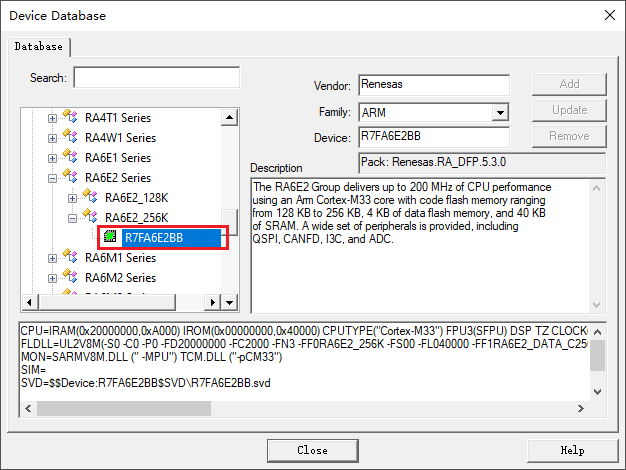Click the device tree vertical scroll thumb

(229, 222)
